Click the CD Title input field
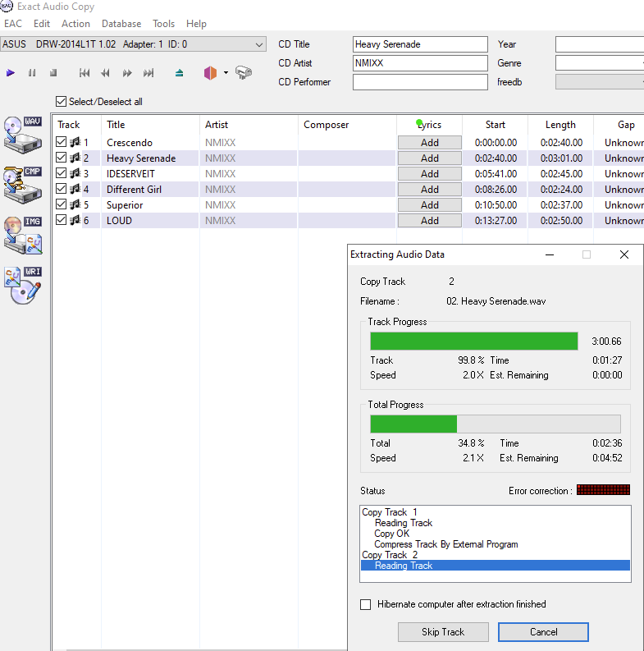 pos(420,44)
